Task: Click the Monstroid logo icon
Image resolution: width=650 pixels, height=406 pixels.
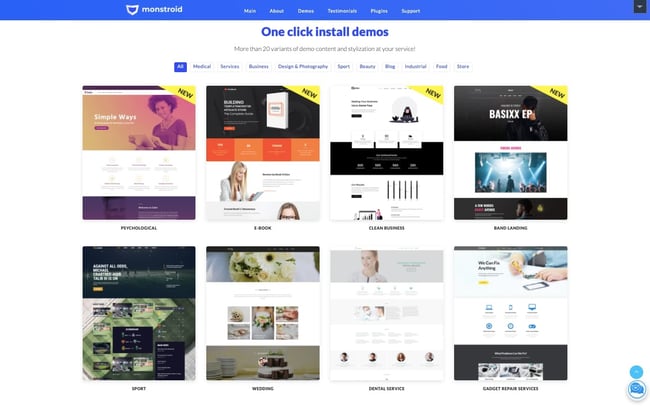Action: tap(134, 11)
